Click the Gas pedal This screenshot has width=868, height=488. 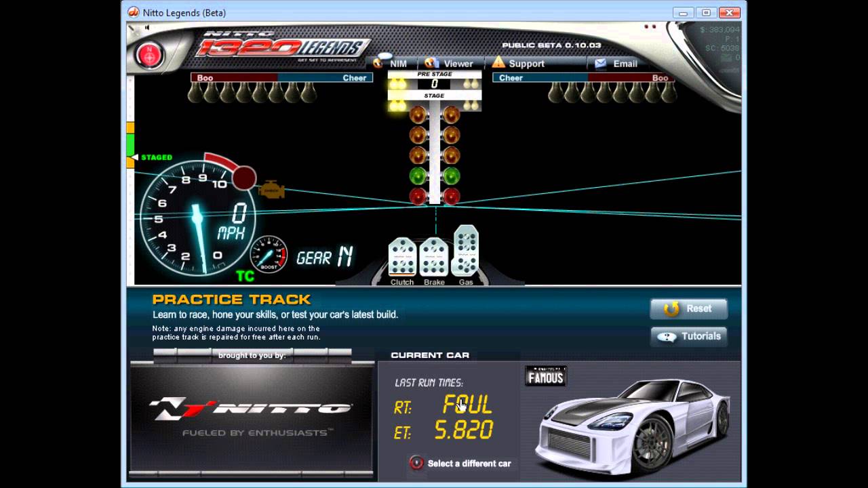(465, 250)
